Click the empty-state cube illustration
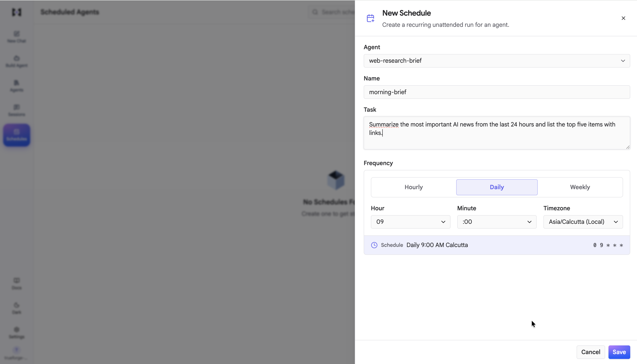Screen dimensions: 637x364 pyautogui.click(x=336, y=180)
